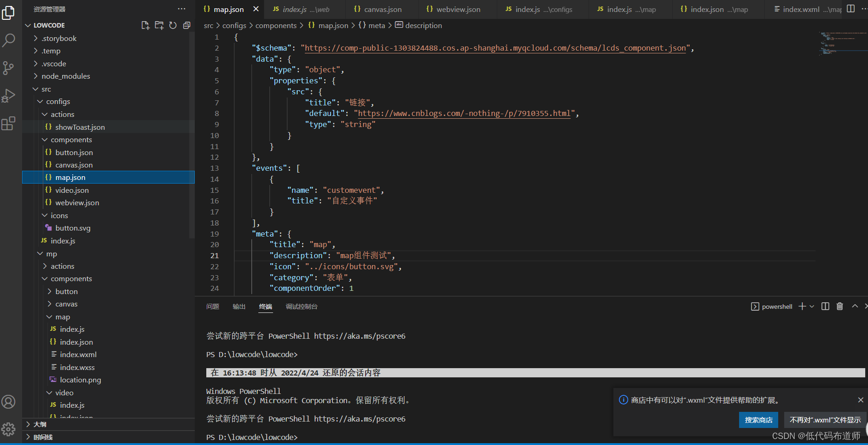
Task: Split the terminal panel
Action: (x=825, y=306)
